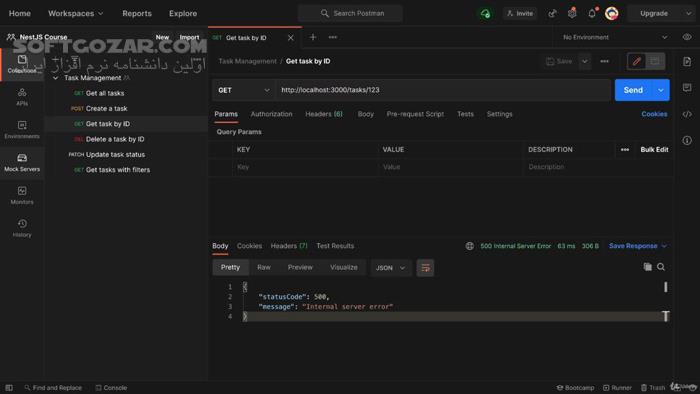This screenshot has height=394, width=700.
Task: Click the edit pencil icon
Action: [x=637, y=61]
